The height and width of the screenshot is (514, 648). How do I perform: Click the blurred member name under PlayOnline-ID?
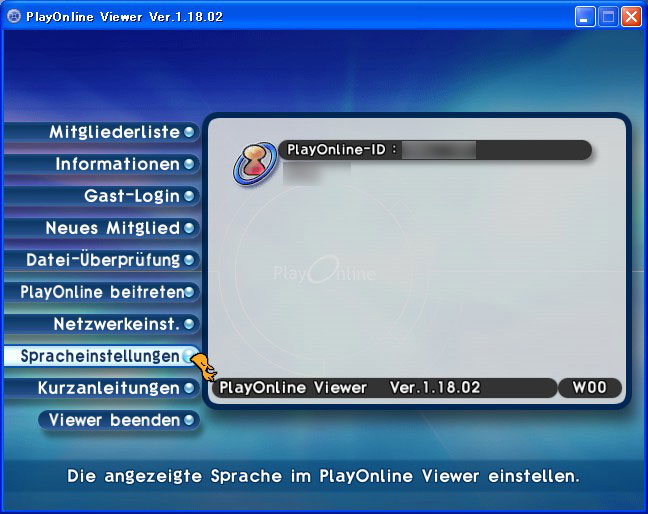coord(317,173)
